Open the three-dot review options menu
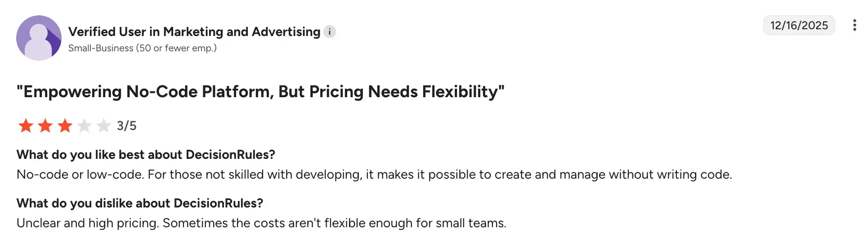The width and height of the screenshot is (868, 243). coord(854,25)
